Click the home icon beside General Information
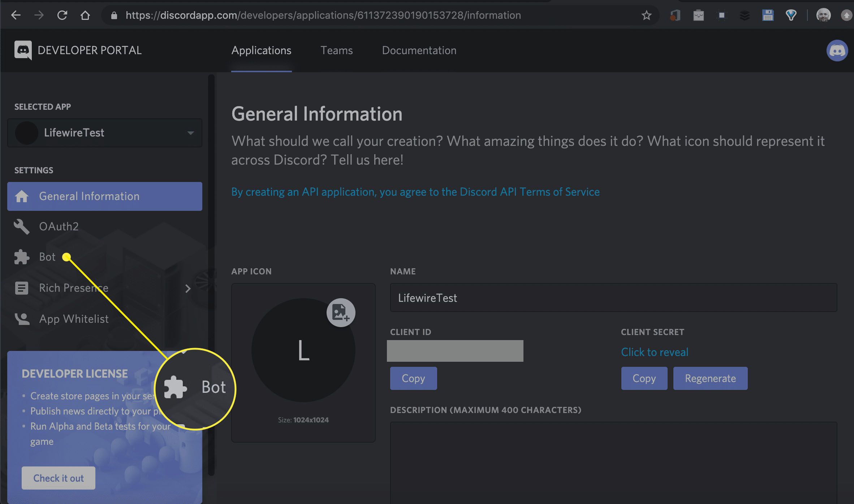 coord(22,196)
